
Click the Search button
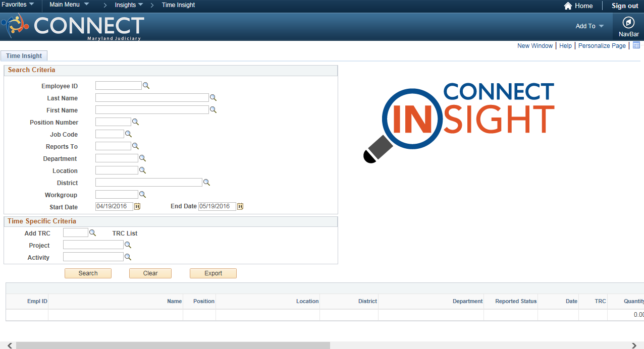(x=88, y=273)
